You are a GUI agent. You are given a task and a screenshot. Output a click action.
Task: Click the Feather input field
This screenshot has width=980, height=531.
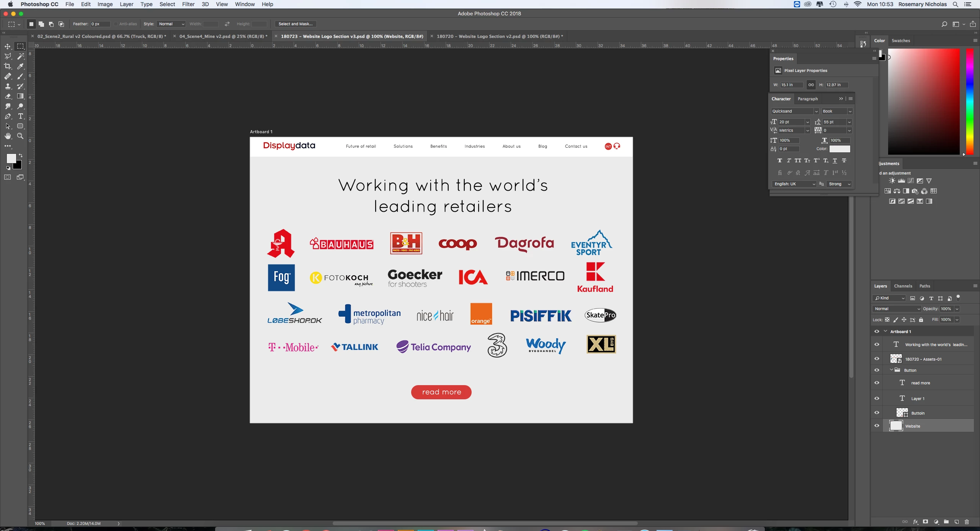coord(100,24)
